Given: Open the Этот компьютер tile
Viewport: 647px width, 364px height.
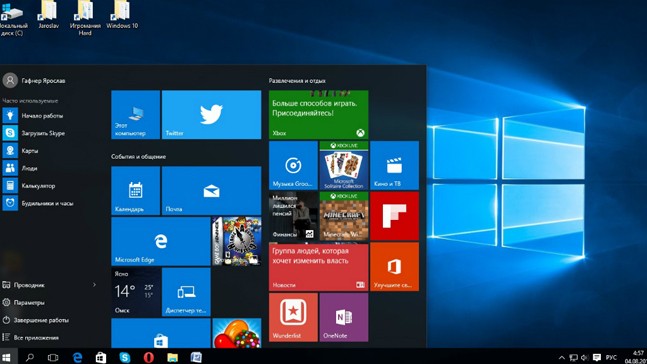Looking at the screenshot, I should pyautogui.click(x=135, y=115).
